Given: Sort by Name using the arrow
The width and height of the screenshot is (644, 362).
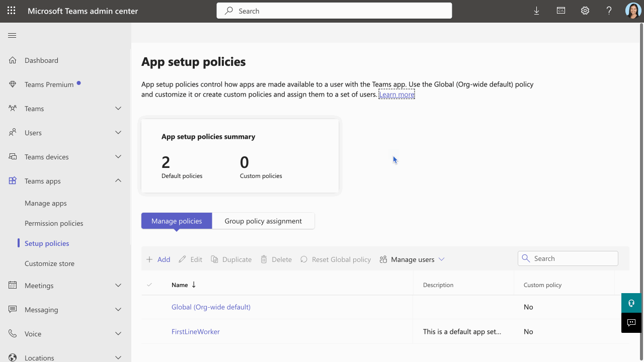Looking at the screenshot, I should coord(194,285).
